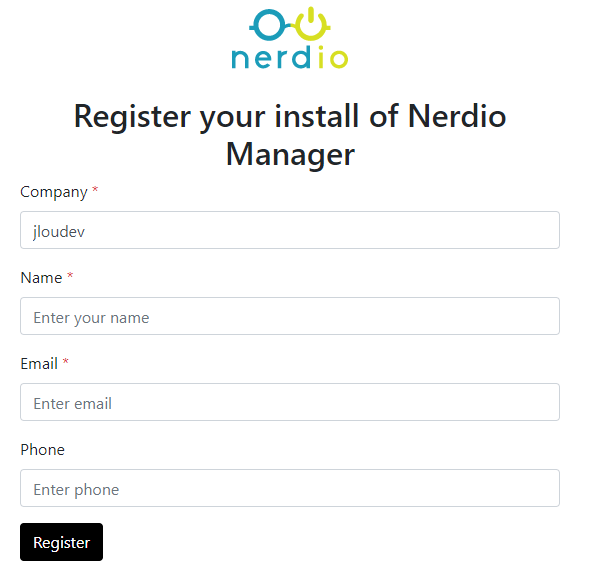Click the word 'Manager' in the heading

click(x=290, y=155)
